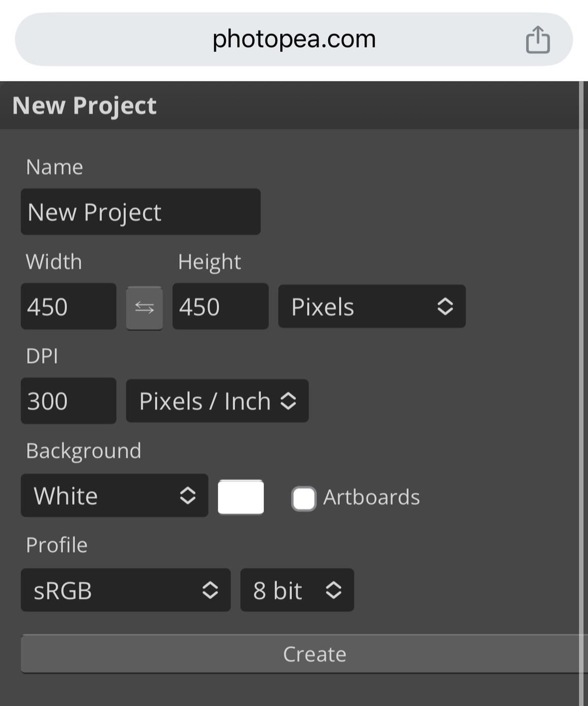Click the swap width and height icon
Viewport: 588px width, 706px height.
[x=144, y=306]
